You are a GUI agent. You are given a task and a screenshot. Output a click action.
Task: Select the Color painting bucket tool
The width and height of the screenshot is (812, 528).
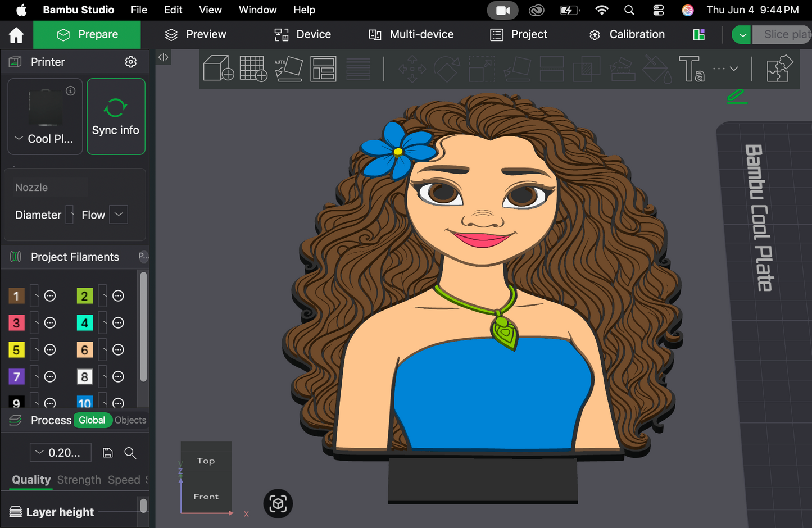click(657, 69)
